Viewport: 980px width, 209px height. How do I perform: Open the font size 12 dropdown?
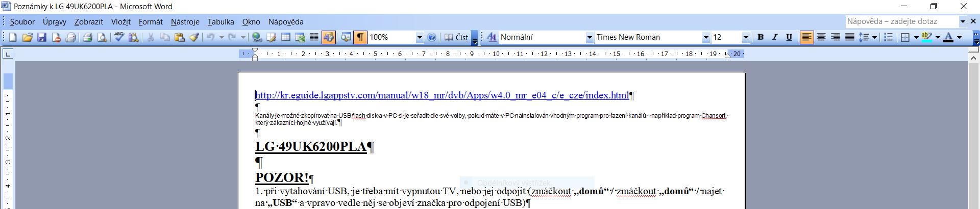(x=746, y=37)
